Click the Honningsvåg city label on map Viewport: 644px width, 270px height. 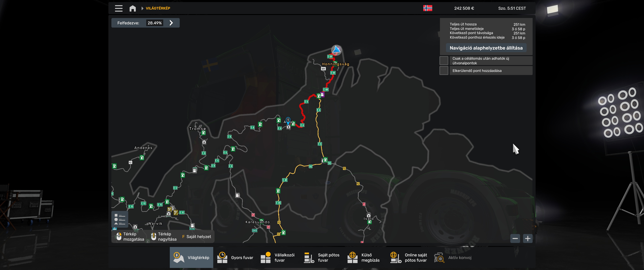(x=335, y=64)
